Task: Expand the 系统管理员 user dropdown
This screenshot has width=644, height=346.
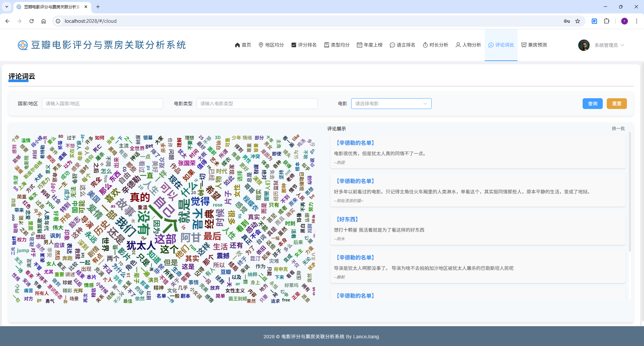Action: (609, 45)
